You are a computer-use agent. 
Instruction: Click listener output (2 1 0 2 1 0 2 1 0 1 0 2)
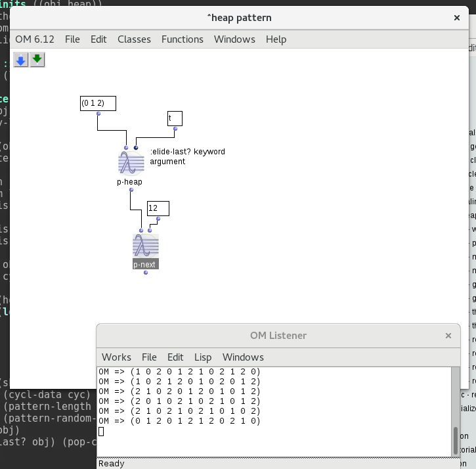coord(195,411)
